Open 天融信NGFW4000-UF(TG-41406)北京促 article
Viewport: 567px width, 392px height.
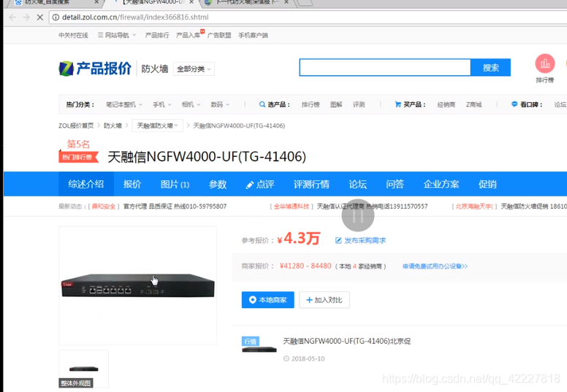pyautogui.click(x=347, y=341)
